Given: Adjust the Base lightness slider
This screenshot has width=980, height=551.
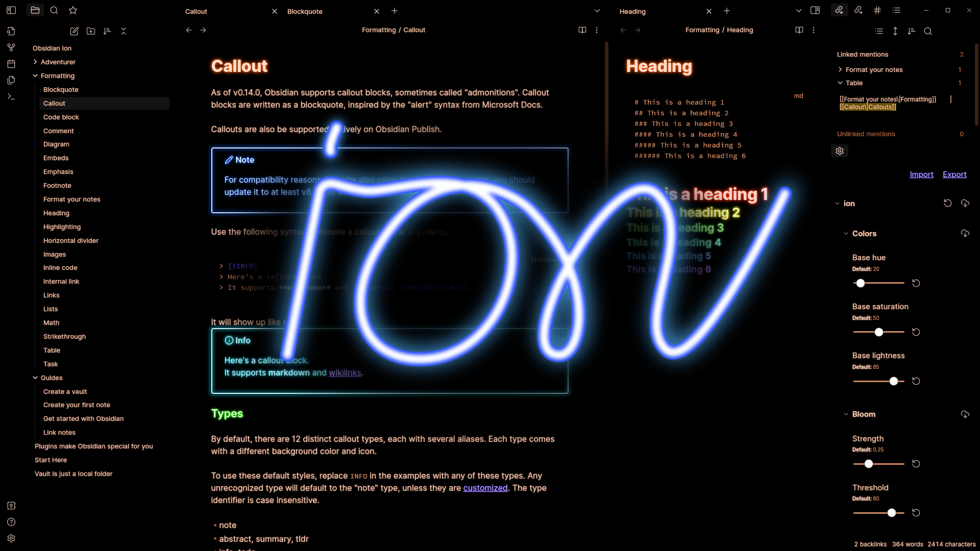Looking at the screenshot, I should (878, 381).
